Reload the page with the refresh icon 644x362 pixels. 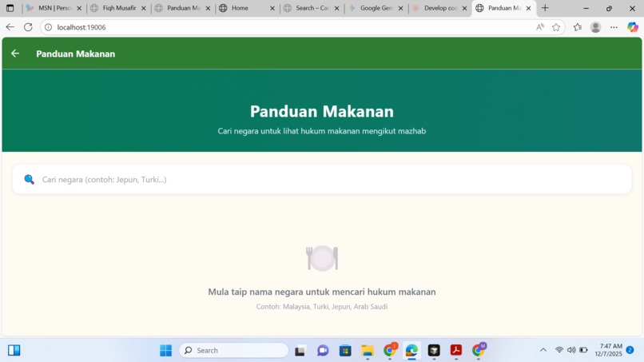click(x=28, y=27)
